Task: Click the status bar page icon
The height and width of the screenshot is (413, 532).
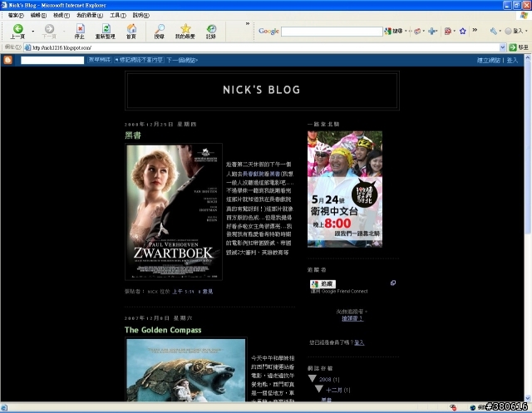Action: [4, 408]
